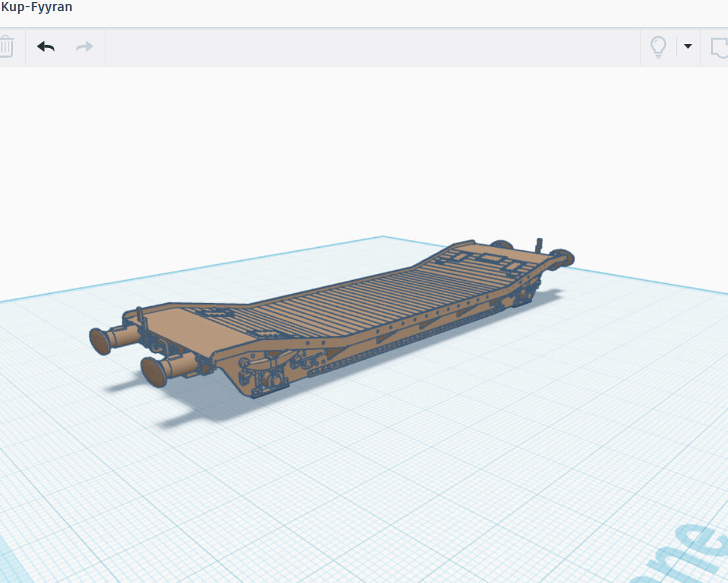Click the upright brake post at far end
Image resolution: width=728 pixels, height=583 pixels.
(x=540, y=246)
